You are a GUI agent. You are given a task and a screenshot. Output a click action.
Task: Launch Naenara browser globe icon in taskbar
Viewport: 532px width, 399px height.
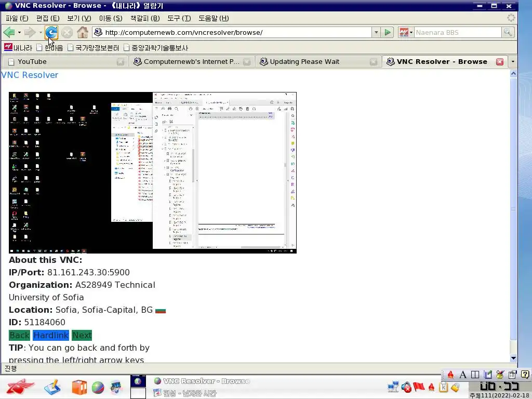(98, 388)
